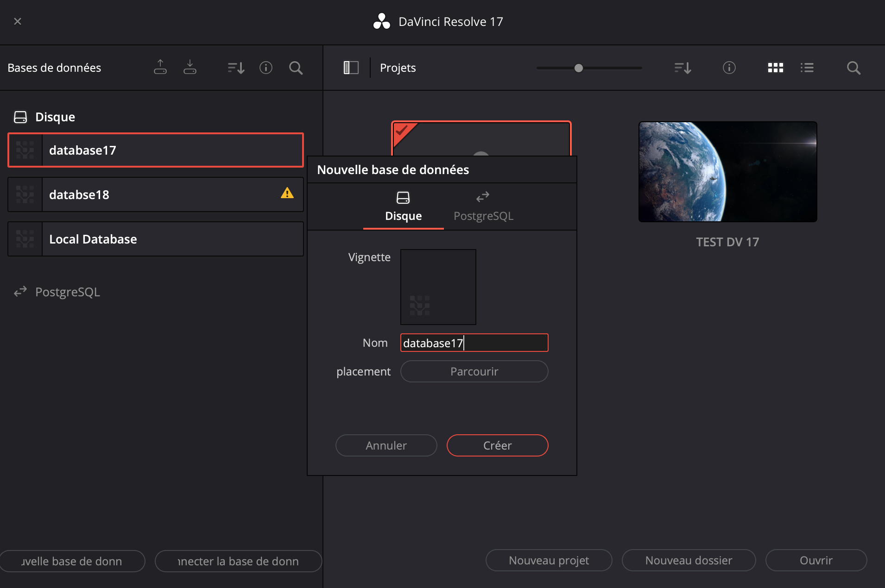Click the backup database icon
The image size is (885, 588).
tap(160, 67)
